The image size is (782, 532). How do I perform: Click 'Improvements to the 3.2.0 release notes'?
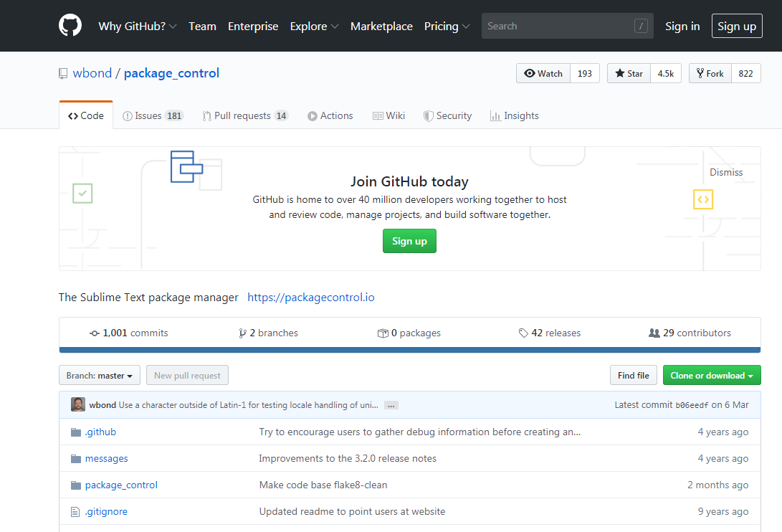pyautogui.click(x=348, y=459)
